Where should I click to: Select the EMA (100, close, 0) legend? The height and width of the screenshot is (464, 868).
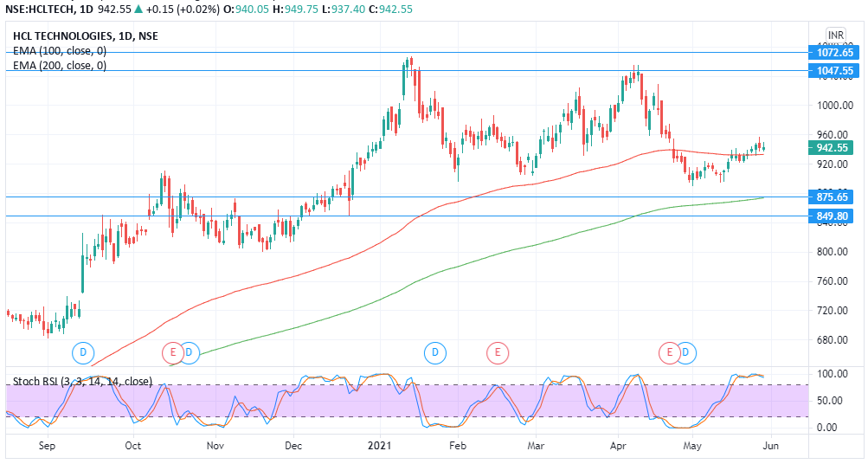tap(60, 51)
